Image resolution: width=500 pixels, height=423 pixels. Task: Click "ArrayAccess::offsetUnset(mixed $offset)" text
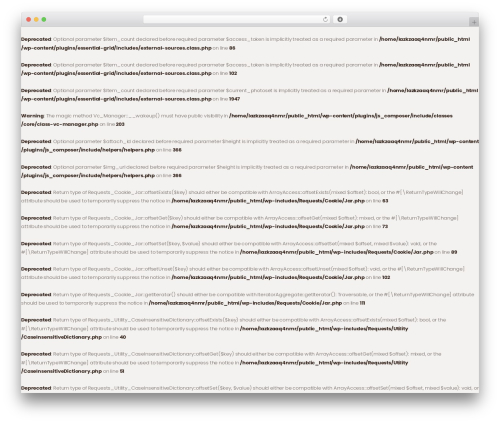[x=318, y=269]
